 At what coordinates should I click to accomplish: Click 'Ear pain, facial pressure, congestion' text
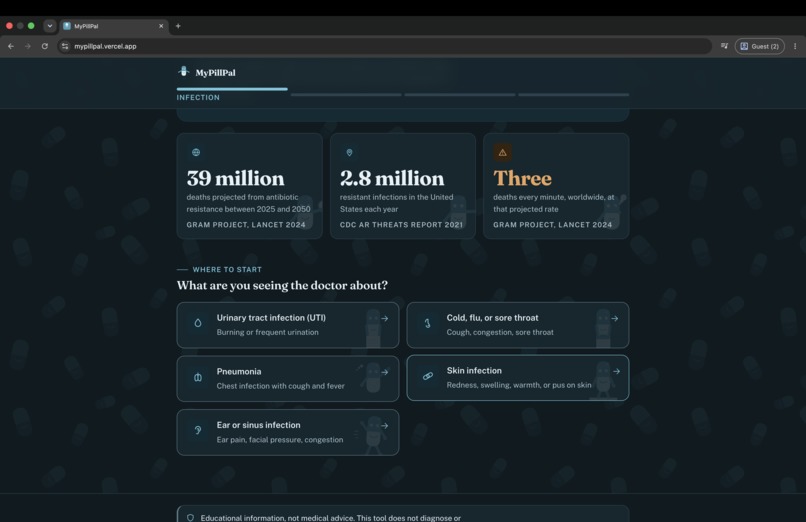coord(280,439)
